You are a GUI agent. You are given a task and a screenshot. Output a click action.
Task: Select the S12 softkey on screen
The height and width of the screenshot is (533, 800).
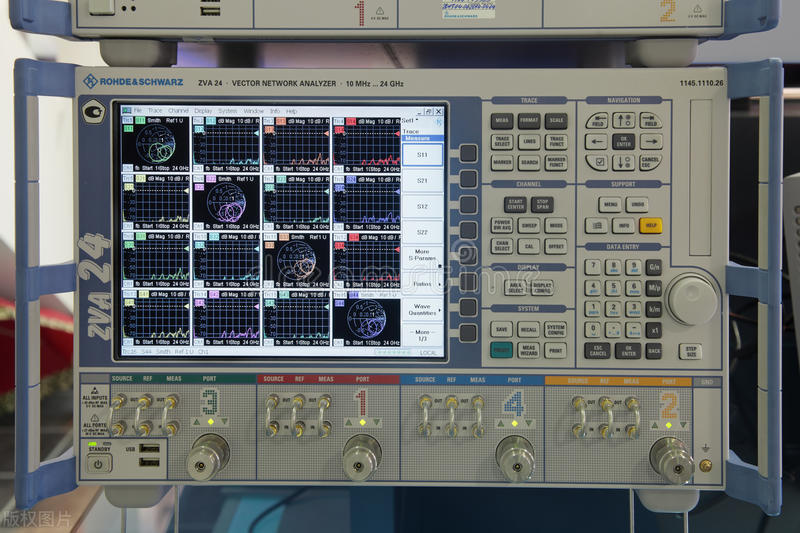[422, 207]
